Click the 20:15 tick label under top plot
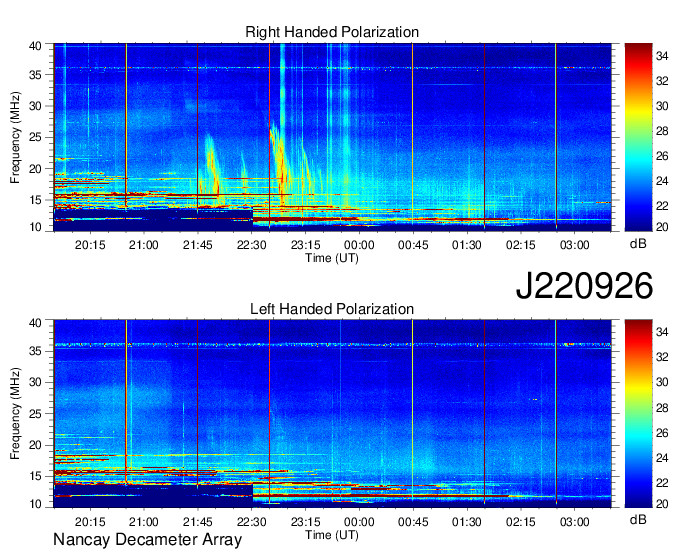Screen dimensions: 680x552 90,245
